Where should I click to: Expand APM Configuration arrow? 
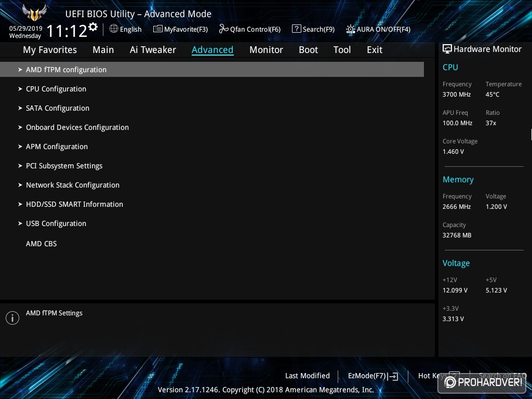point(20,147)
